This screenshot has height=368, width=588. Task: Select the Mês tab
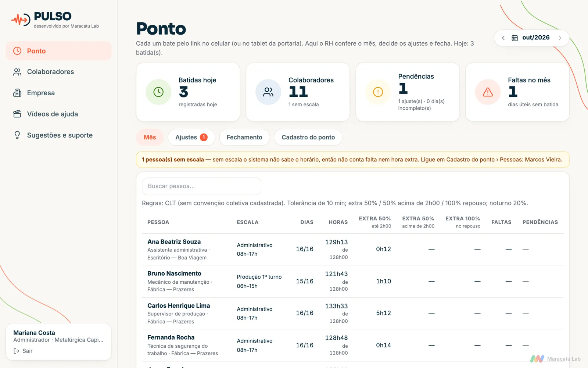(x=150, y=137)
